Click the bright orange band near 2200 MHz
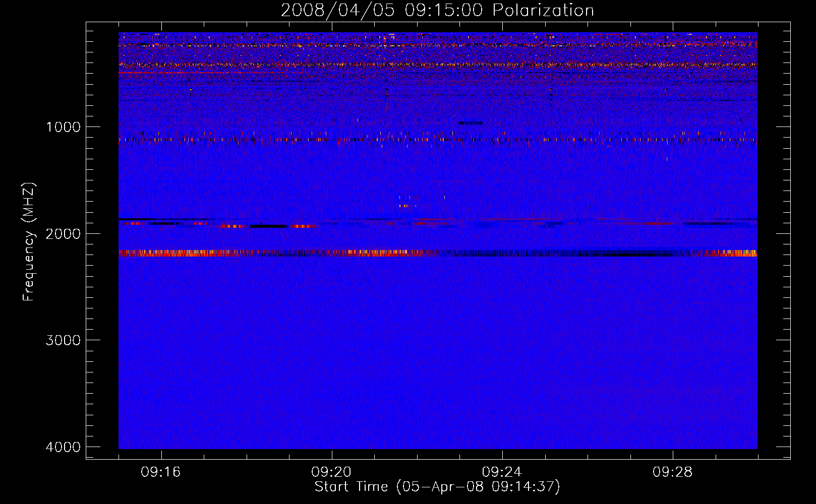 [438, 253]
